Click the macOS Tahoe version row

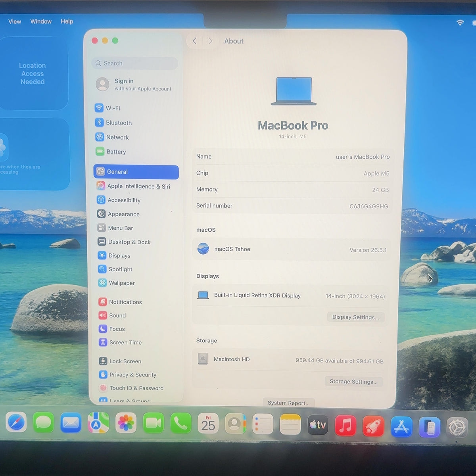(292, 250)
